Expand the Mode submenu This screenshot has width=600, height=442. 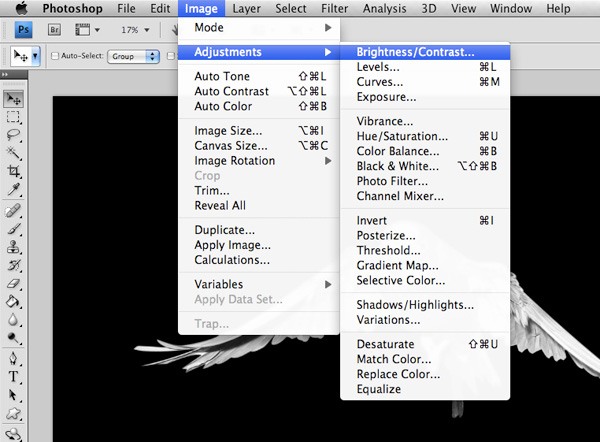tap(259, 28)
